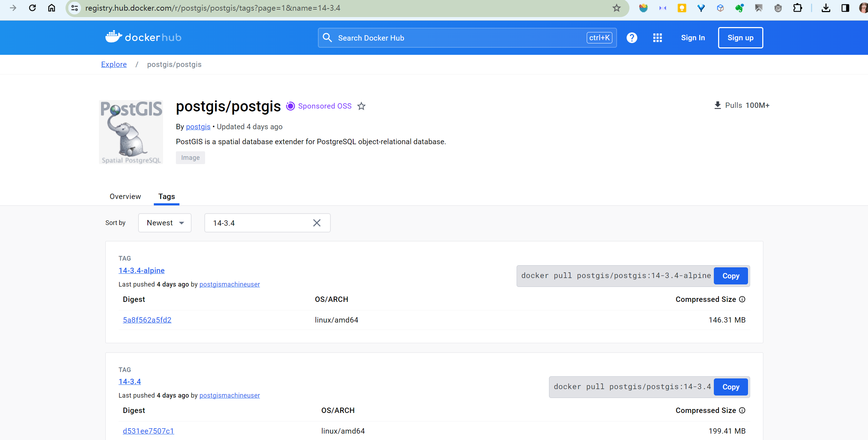
Task: Clear the 14-3.4 tag filter with the X
Action: point(317,223)
